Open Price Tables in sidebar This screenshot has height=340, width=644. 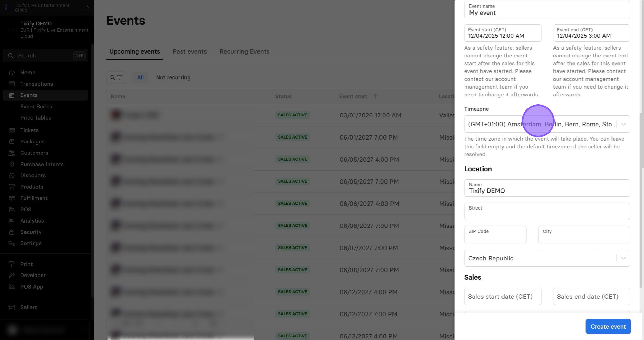click(x=36, y=118)
